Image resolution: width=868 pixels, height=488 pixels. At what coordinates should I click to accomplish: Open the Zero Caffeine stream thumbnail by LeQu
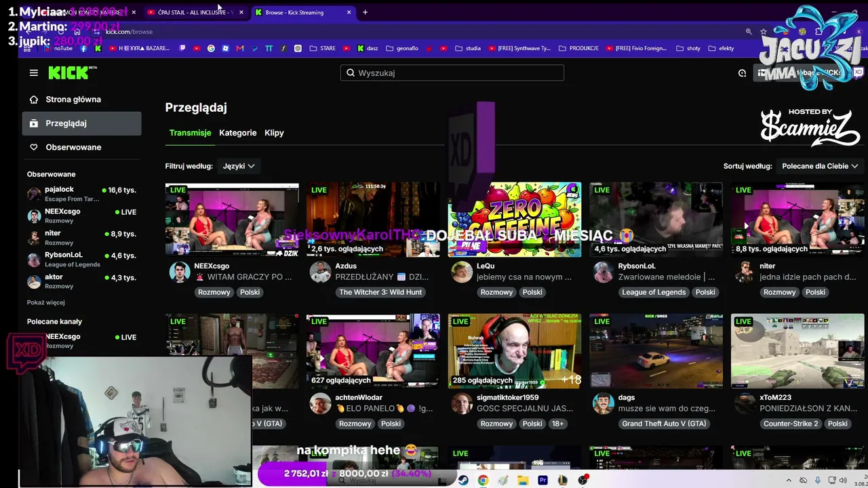pos(515,220)
